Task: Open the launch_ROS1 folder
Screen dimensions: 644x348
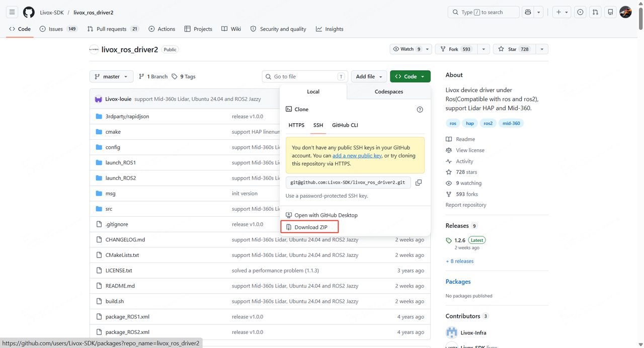Action: 121,162
